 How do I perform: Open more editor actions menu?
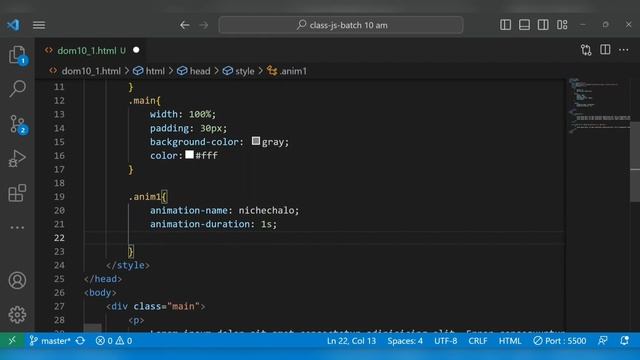click(x=624, y=50)
